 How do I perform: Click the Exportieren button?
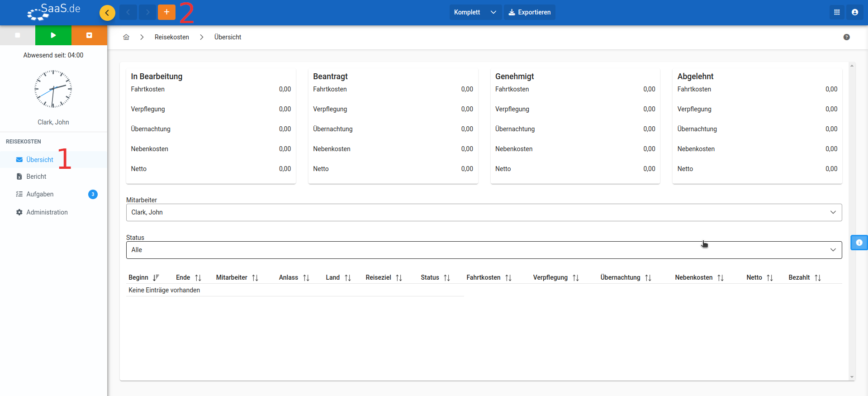[x=530, y=12]
